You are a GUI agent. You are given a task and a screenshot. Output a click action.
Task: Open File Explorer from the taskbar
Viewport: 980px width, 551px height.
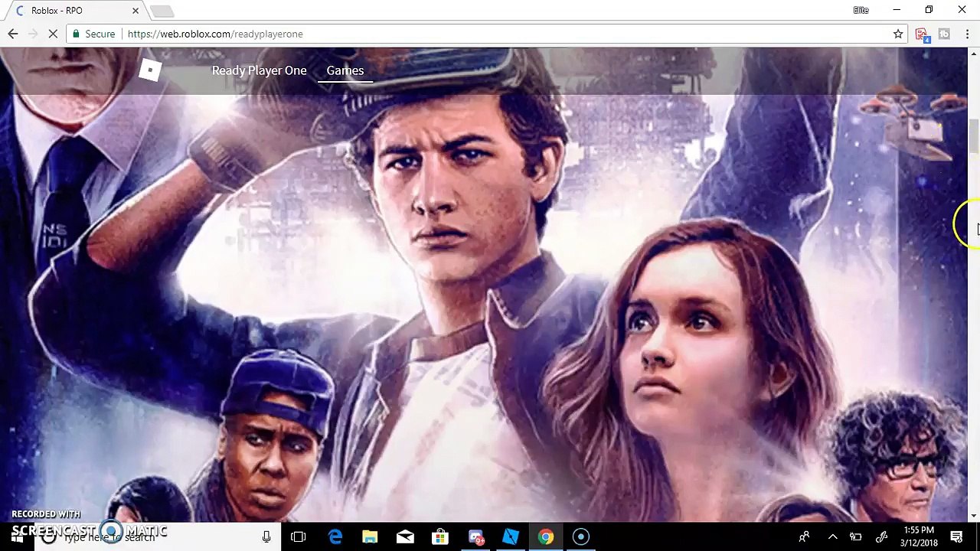[370, 537]
